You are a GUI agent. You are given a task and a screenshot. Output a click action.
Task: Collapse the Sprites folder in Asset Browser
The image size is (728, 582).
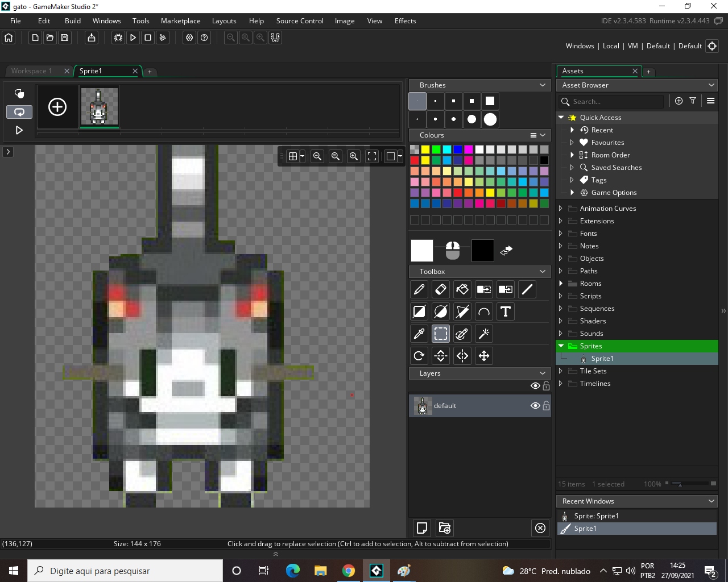point(561,346)
